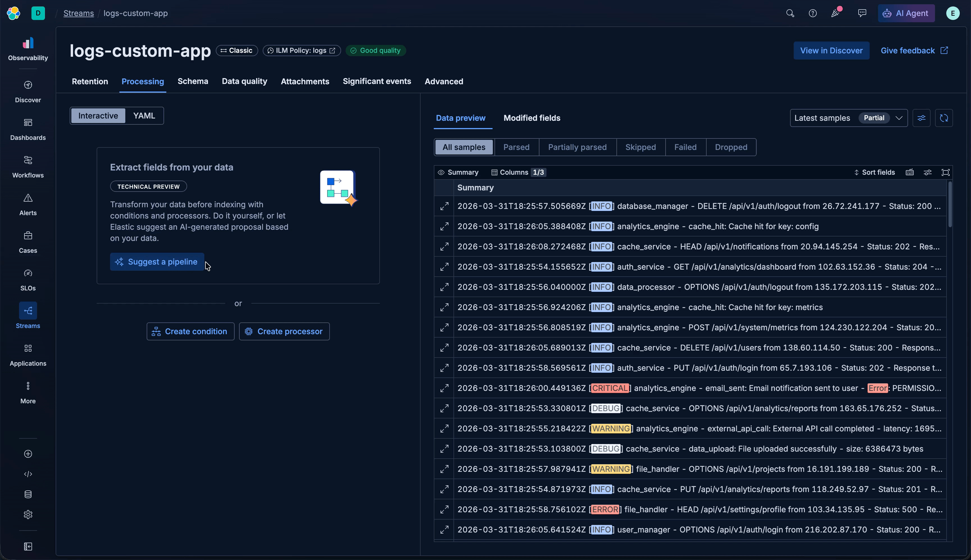Click the Suggest a pipeline button
Image resolution: width=971 pixels, height=560 pixels.
156,261
